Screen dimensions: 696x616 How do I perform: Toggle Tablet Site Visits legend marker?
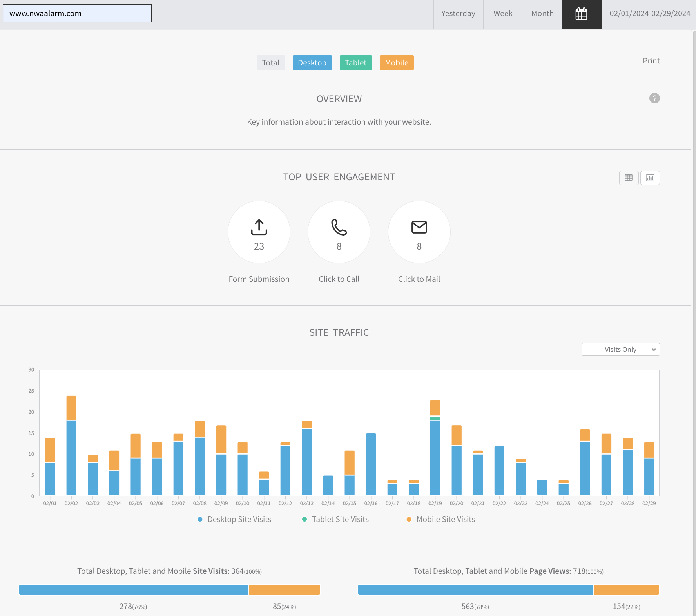304,519
